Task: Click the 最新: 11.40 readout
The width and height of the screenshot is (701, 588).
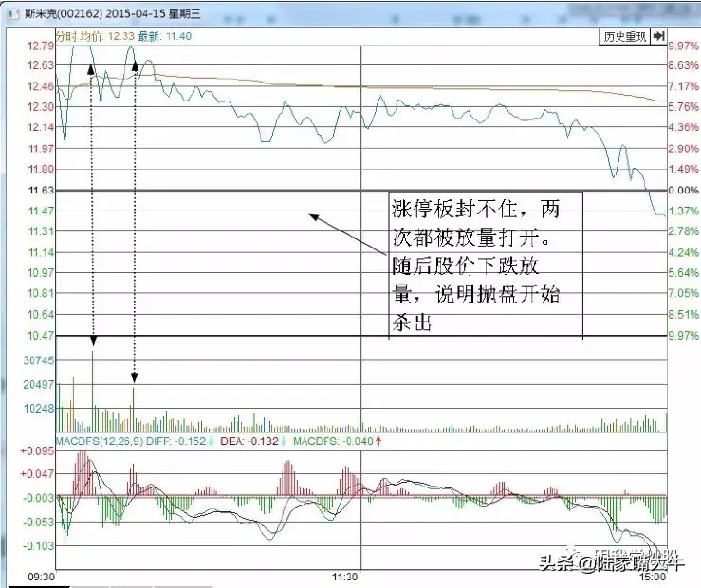Action: pyautogui.click(x=164, y=36)
